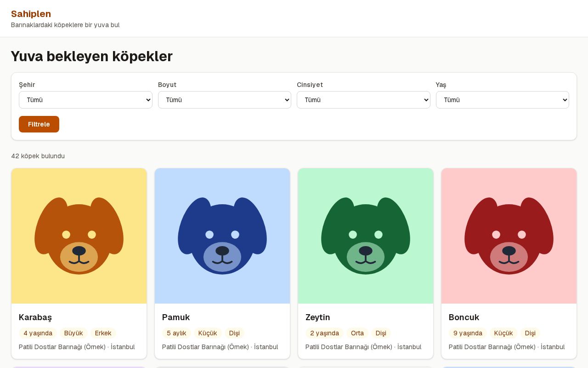The height and width of the screenshot is (368, 588).
Task: Open Zeytin's green dog picture
Action: coord(366,236)
